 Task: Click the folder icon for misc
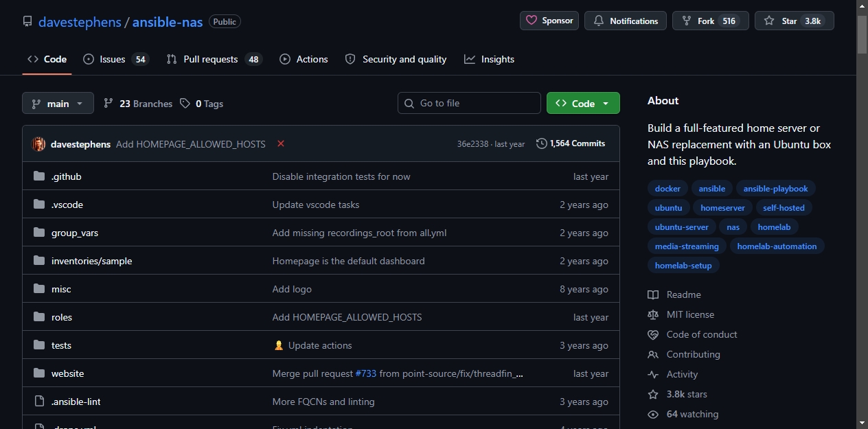39,289
